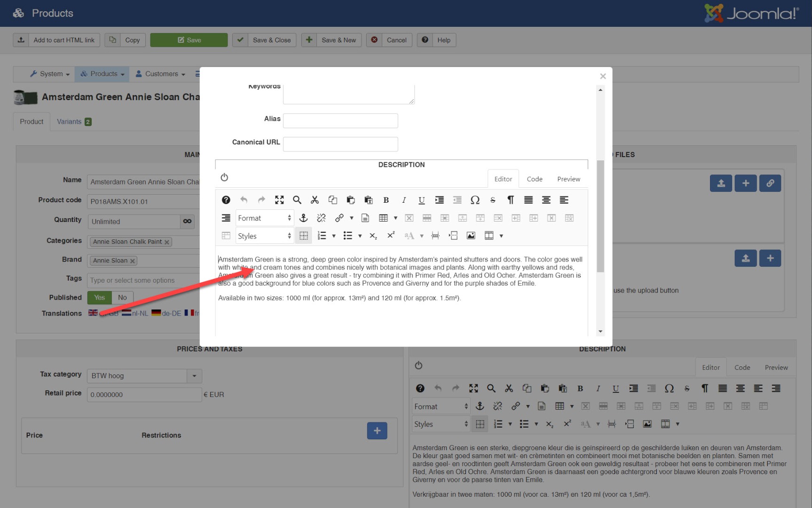Click the link button in the Files panel
Image resolution: width=812 pixels, height=508 pixels.
pos(770,183)
